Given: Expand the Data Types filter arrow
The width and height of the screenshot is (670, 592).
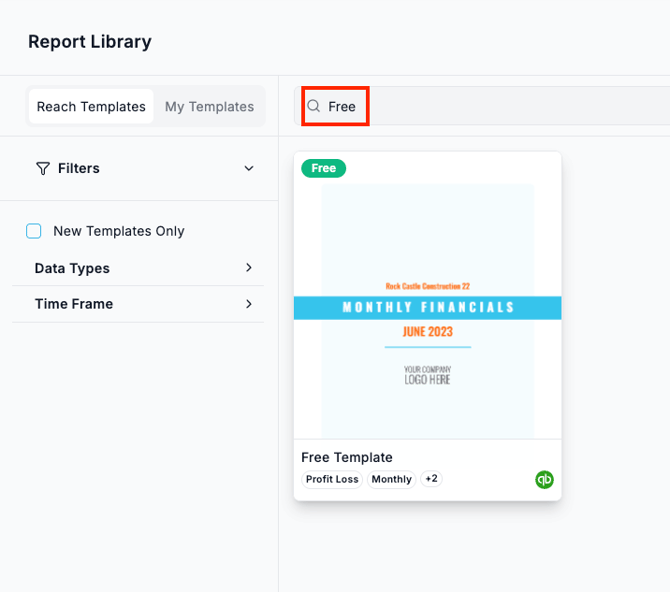Looking at the screenshot, I should (249, 268).
